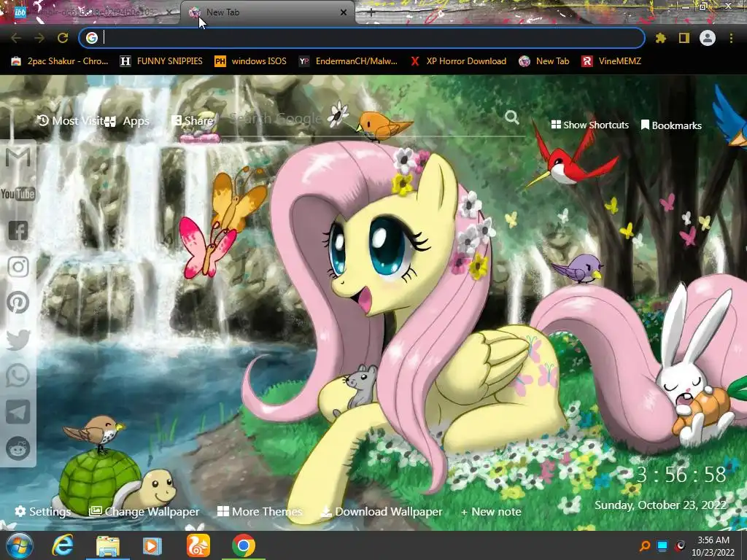The height and width of the screenshot is (560, 747).
Task: Open the Bookmarks panel
Action: click(x=671, y=125)
